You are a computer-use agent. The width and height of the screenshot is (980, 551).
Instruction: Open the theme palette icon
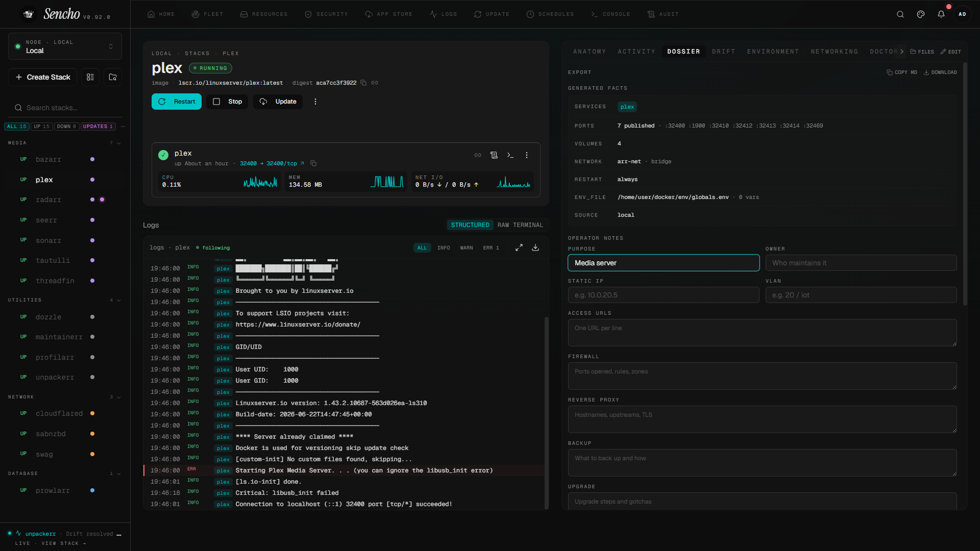pyautogui.click(x=921, y=14)
